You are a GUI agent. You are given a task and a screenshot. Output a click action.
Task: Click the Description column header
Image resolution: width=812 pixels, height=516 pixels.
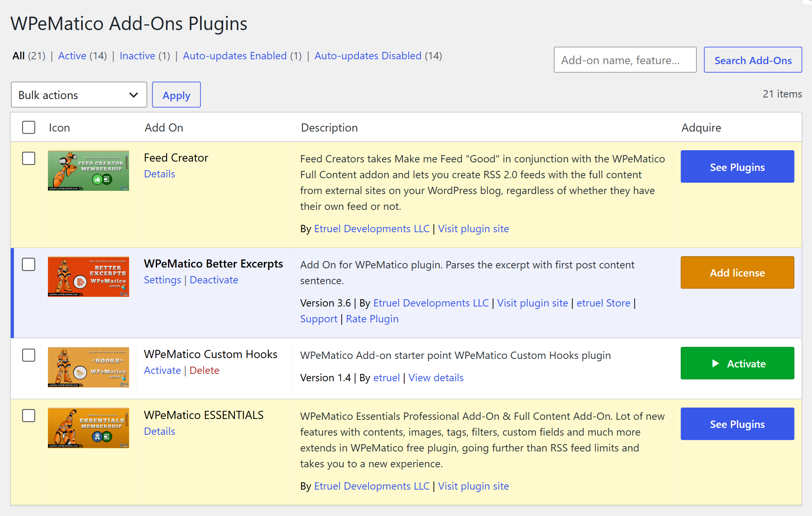330,127
